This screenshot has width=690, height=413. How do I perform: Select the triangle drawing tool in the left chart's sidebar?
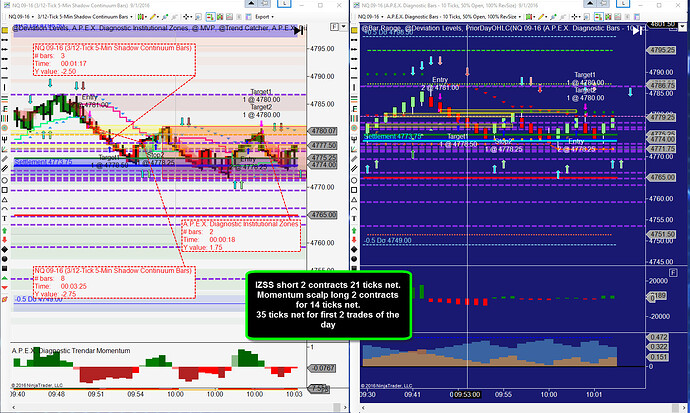point(5,200)
